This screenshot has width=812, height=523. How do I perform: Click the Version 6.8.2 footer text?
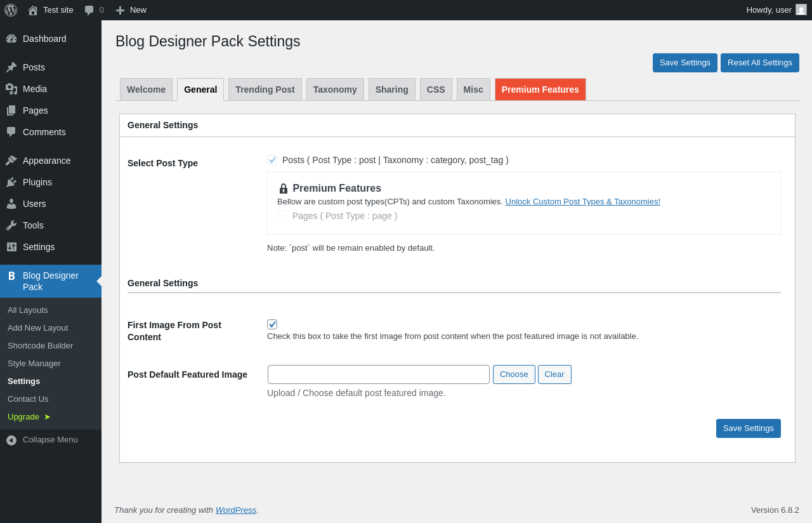(775, 510)
